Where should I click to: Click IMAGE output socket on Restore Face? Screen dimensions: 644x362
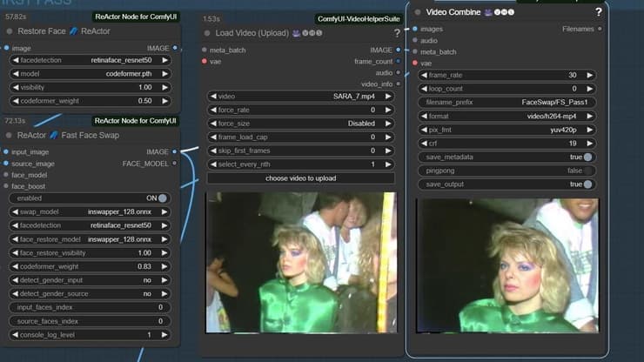point(175,48)
